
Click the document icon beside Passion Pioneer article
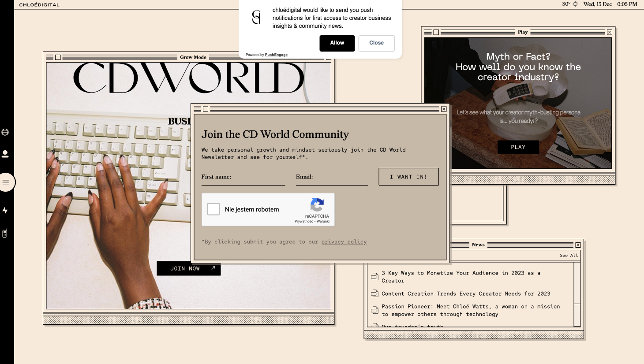(x=374, y=310)
